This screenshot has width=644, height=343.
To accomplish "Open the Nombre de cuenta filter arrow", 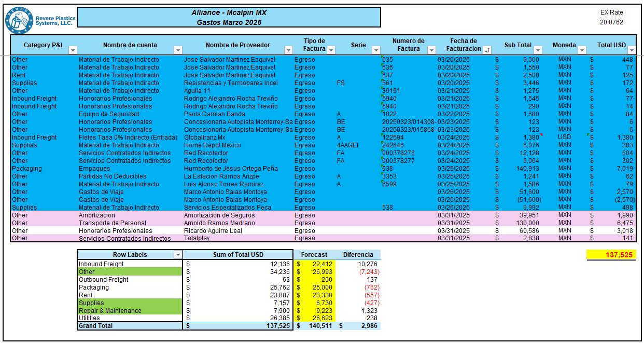I will click(x=178, y=50).
